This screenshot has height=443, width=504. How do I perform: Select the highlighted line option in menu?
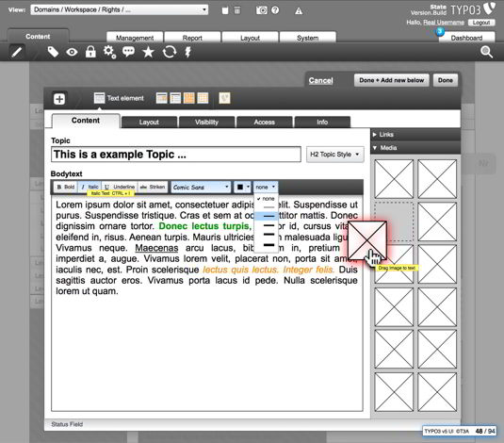click(x=267, y=216)
